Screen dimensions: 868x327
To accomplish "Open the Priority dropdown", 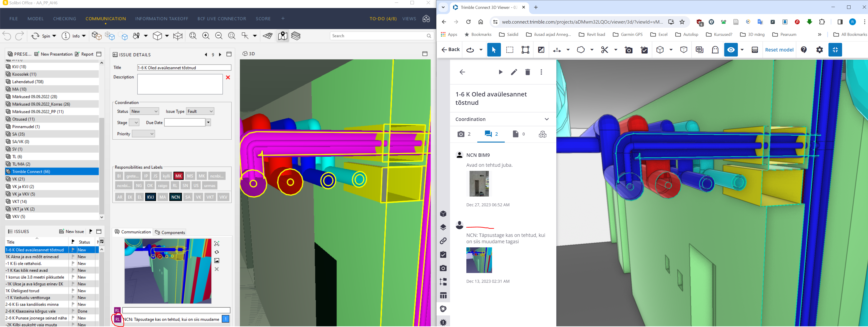I will tap(143, 134).
